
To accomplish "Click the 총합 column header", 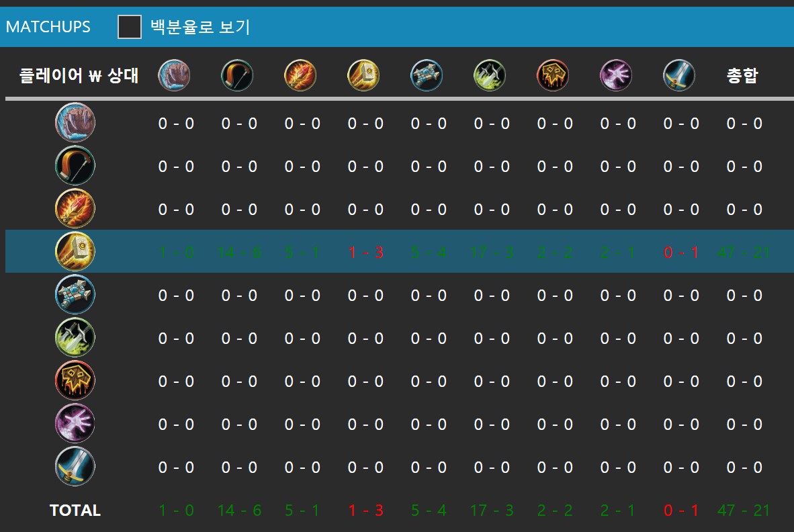I will tap(742, 76).
